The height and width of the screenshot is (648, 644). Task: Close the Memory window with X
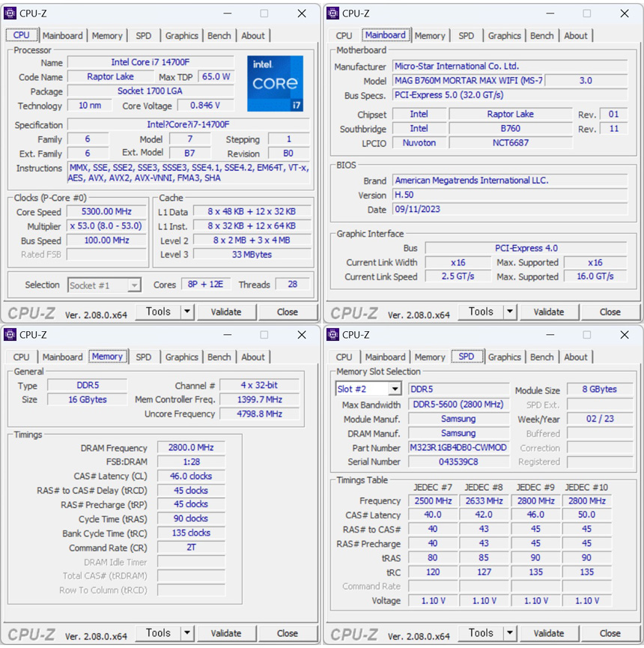[x=302, y=334]
